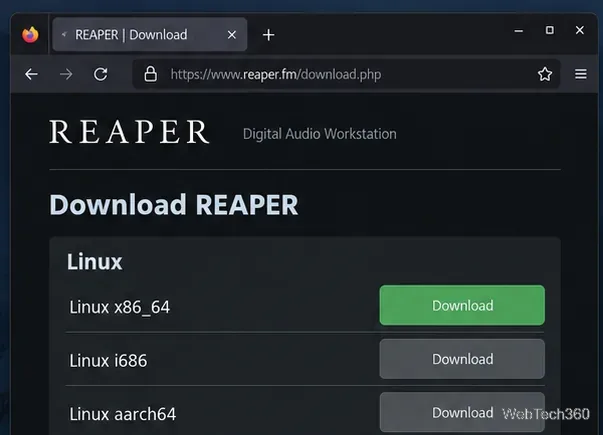Open the Firefox hamburger menu
This screenshot has width=603, height=435.
581,74
